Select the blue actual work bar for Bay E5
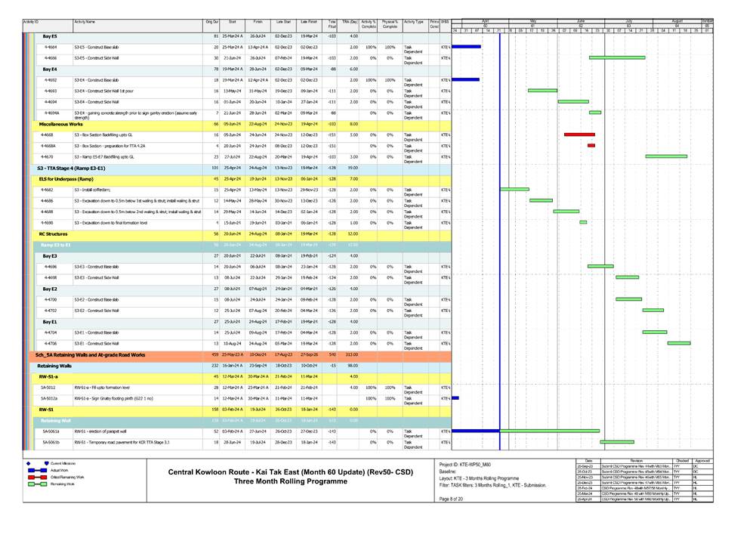 tap(464, 46)
